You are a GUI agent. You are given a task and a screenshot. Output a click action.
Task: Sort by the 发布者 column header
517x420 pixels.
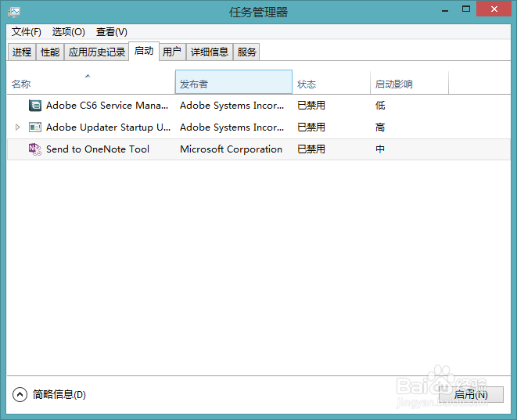tap(233, 82)
